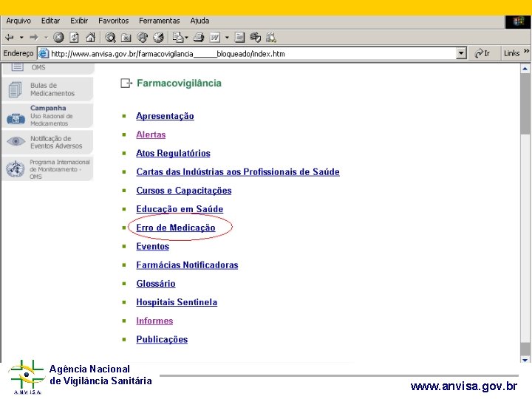Click the Campanha briefcase icon
Image resolution: width=532 pixels, height=399 pixels.
tap(16, 118)
